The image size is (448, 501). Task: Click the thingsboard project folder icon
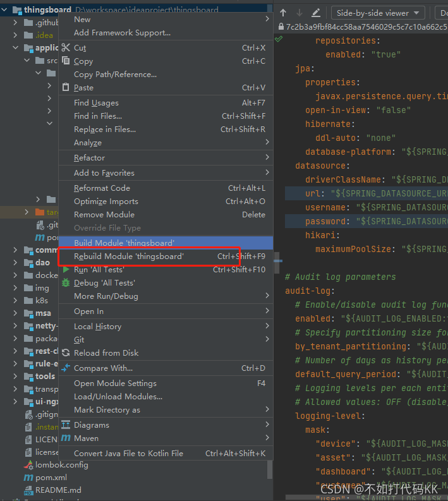17,10
